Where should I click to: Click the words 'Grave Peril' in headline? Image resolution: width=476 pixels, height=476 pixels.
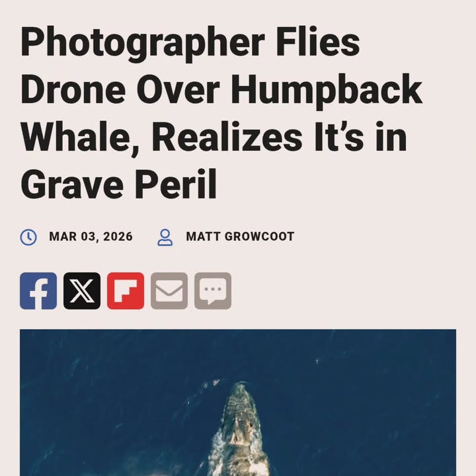pos(119,184)
